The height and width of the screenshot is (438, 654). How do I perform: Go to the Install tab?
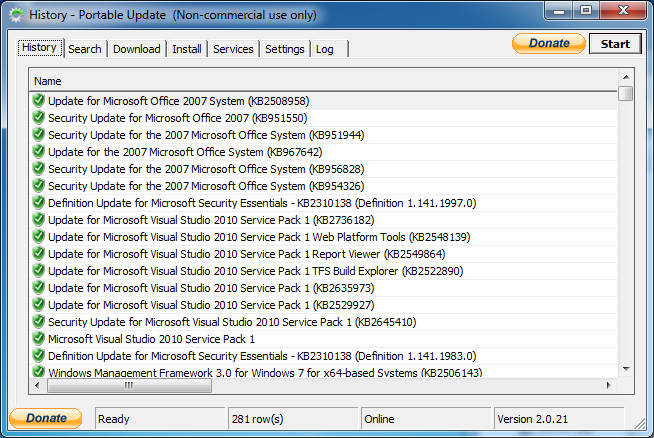pyautogui.click(x=187, y=49)
